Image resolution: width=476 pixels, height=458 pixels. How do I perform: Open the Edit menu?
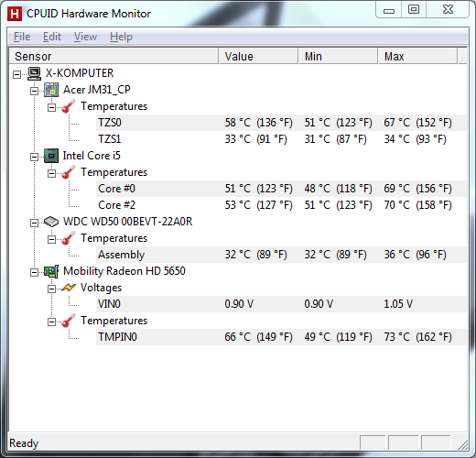click(52, 37)
